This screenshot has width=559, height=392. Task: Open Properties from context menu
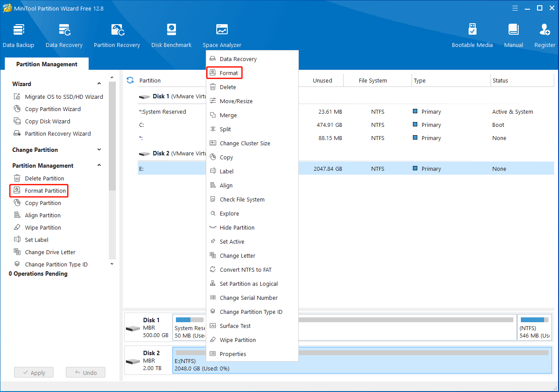pyautogui.click(x=252, y=354)
